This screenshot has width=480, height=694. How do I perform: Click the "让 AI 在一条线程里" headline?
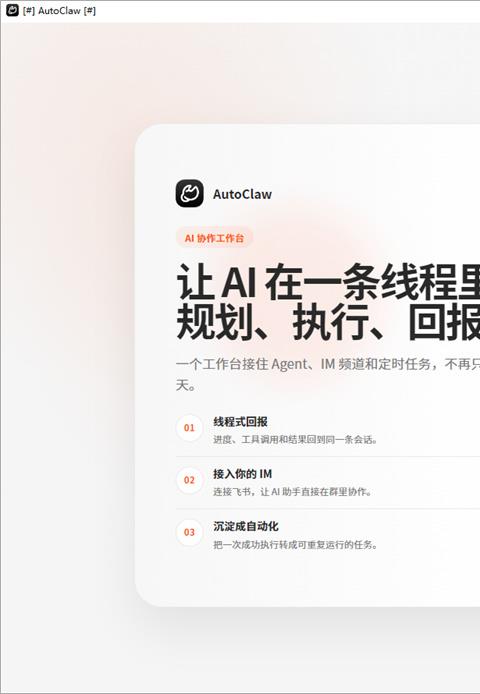coord(328,282)
